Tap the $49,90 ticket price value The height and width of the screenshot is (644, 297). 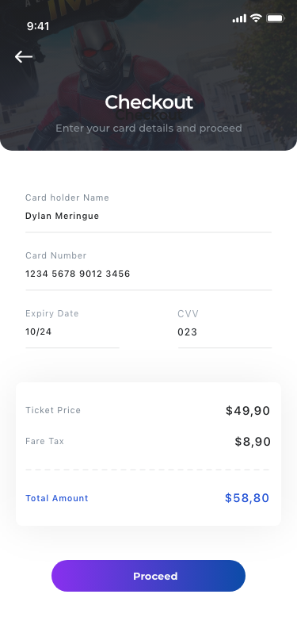248,411
